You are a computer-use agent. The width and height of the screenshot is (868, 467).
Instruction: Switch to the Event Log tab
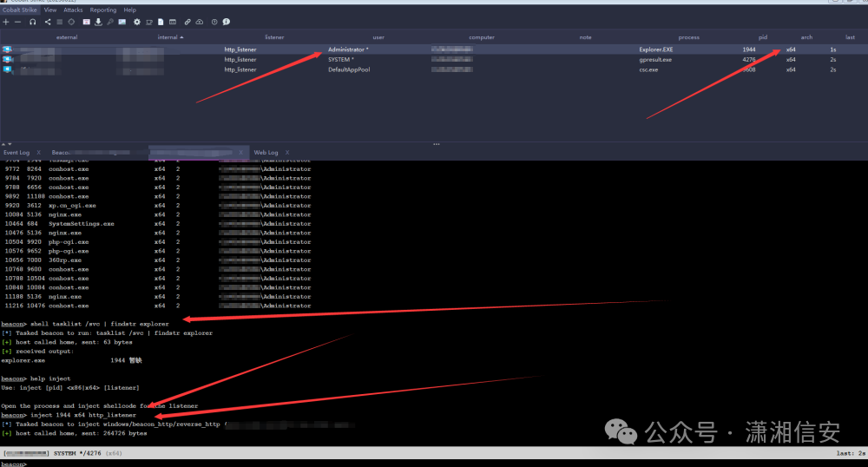[x=16, y=153]
